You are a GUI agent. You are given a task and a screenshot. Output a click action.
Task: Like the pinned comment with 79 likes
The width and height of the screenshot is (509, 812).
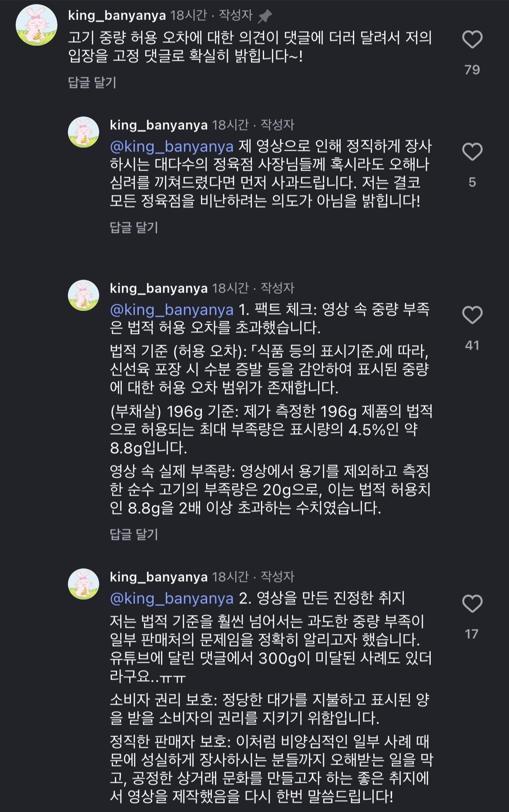tap(472, 40)
